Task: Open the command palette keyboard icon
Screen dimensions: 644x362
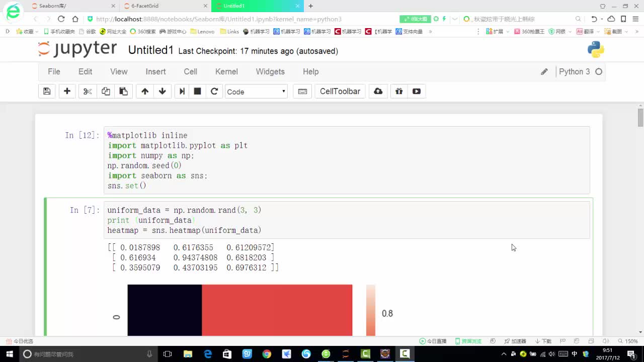Action: click(x=302, y=92)
